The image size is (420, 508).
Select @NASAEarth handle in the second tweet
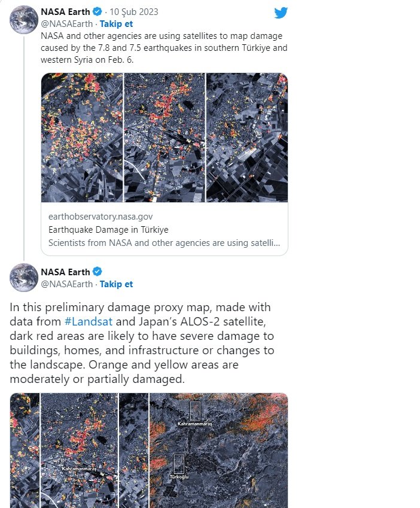[x=65, y=284]
